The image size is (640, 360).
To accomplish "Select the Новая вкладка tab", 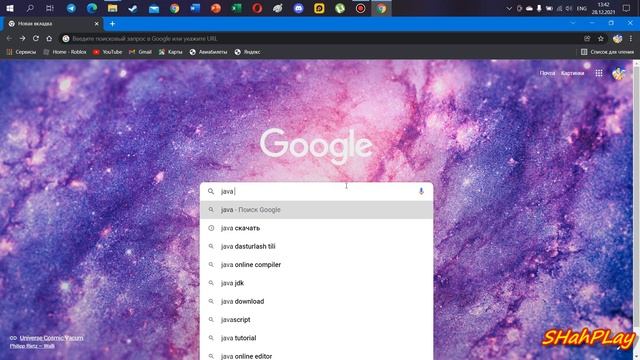I will click(53, 24).
